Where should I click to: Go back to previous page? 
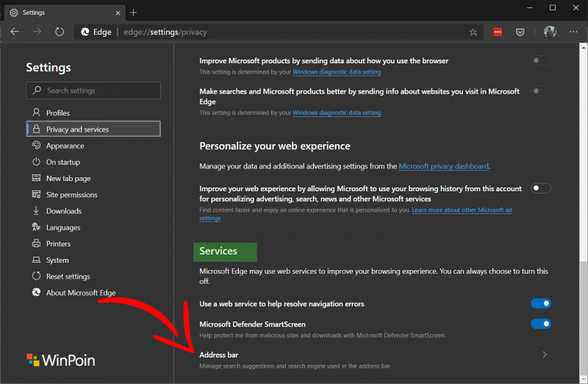pyautogui.click(x=15, y=32)
